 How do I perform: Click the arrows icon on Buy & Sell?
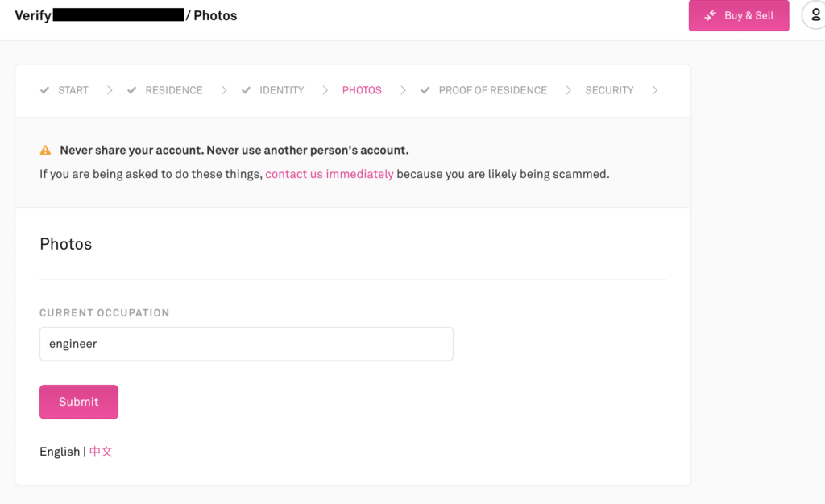click(x=711, y=16)
